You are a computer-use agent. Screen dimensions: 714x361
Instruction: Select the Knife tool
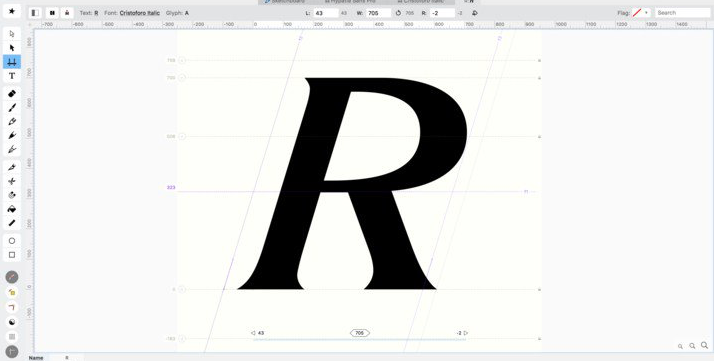pos(12,168)
